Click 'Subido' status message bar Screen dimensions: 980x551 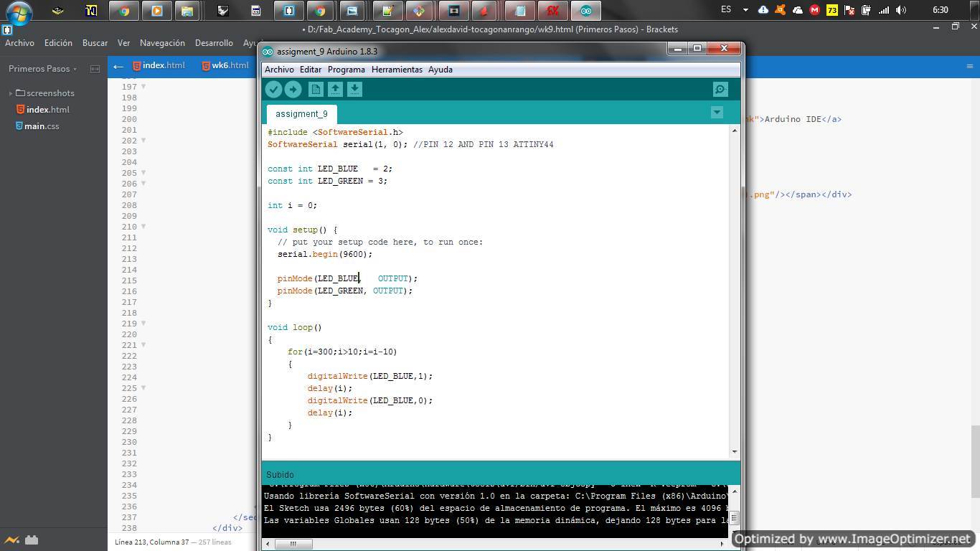pos(501,474)
